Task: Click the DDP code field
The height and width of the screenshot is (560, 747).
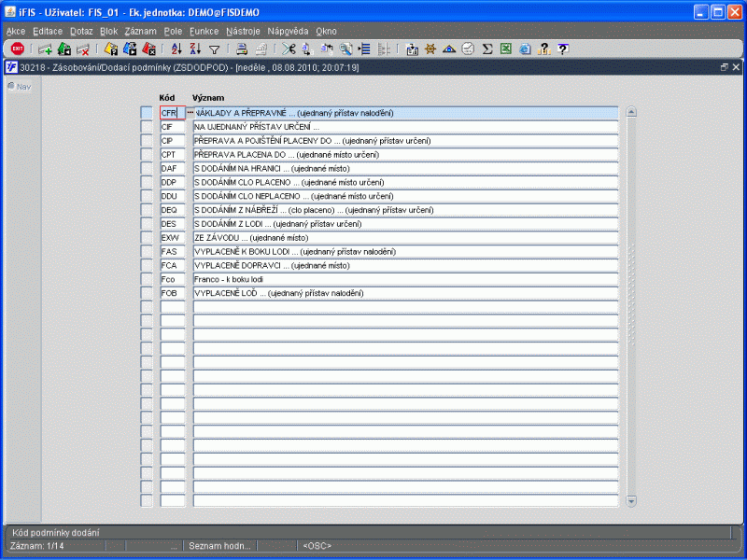Action: (x=173, y=182)
